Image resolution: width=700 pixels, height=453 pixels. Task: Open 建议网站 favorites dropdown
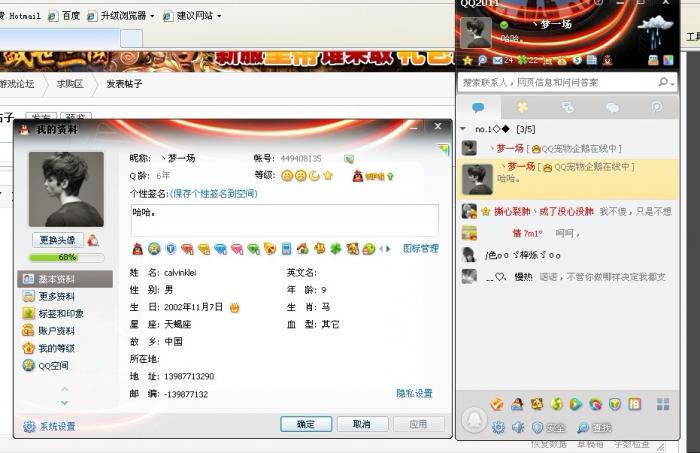click(219, 16)
